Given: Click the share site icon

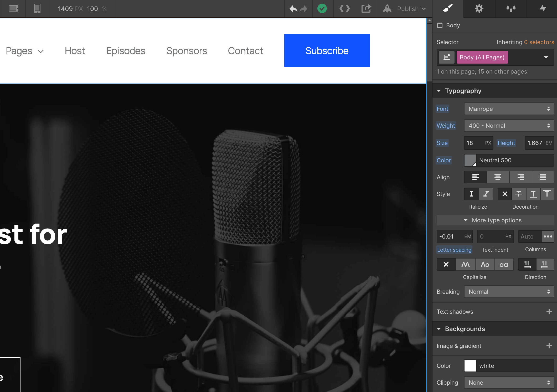Looking at the screenshot, I should point(366,9).
